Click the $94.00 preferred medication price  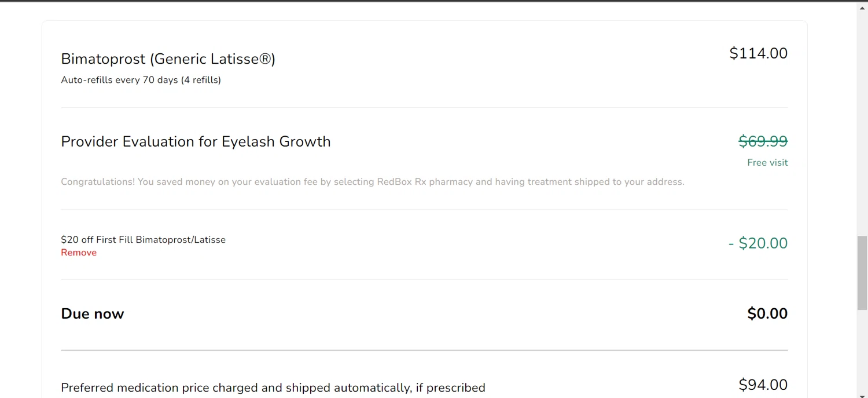[x=763, y=385]
